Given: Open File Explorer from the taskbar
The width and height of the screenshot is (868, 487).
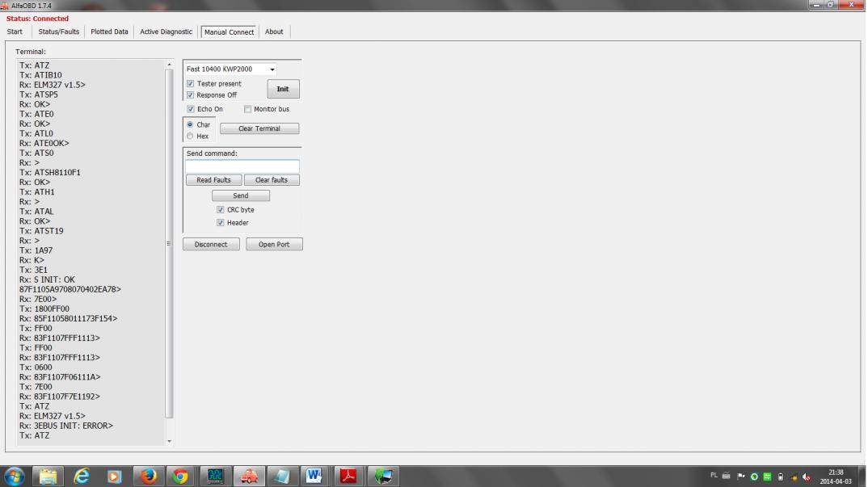Looking at the screenshot, I should [x=48, y=477].
